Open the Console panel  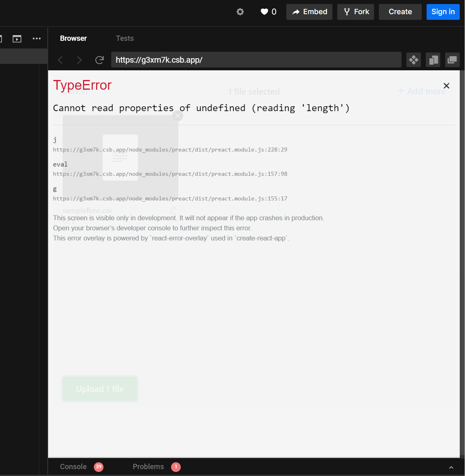[73, 466]
